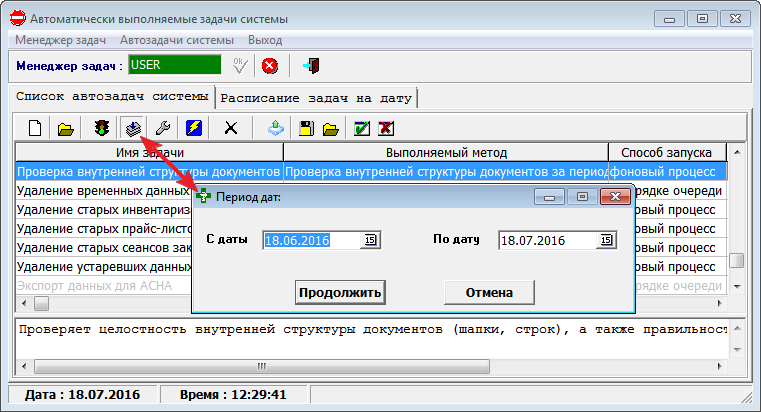Click description text Проверяет целостность внутренней структуры
This screenshot has height=412, width=761.
(x=189, y=330)
